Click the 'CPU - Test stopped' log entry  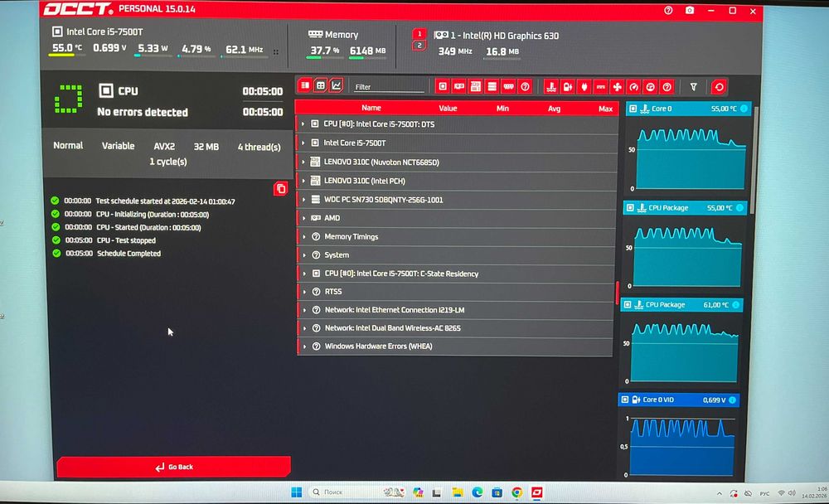[x=126, y=240]
